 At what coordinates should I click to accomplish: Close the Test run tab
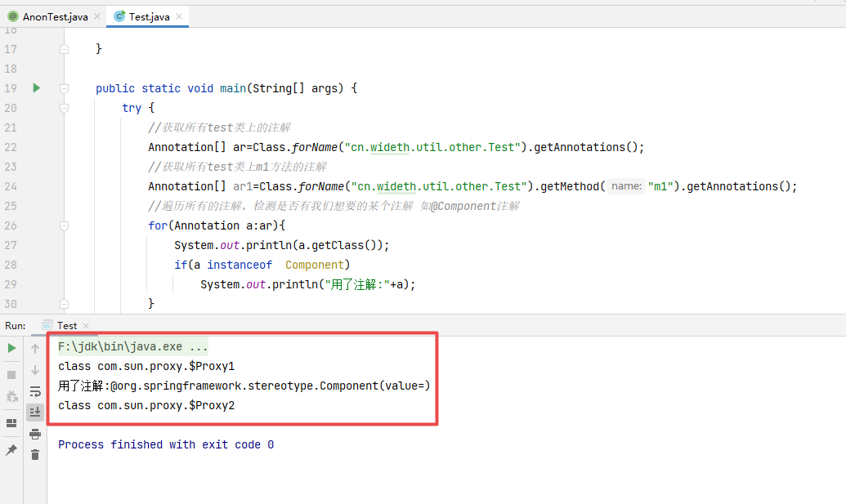(x=86, y=326)
